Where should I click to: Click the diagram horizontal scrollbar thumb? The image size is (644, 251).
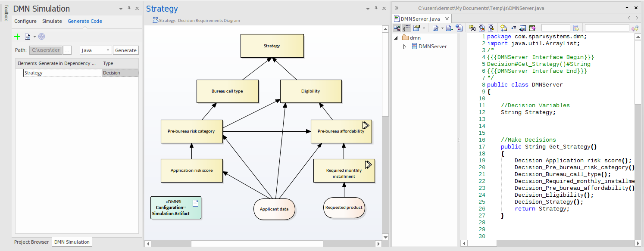click(x=256, y=244)
